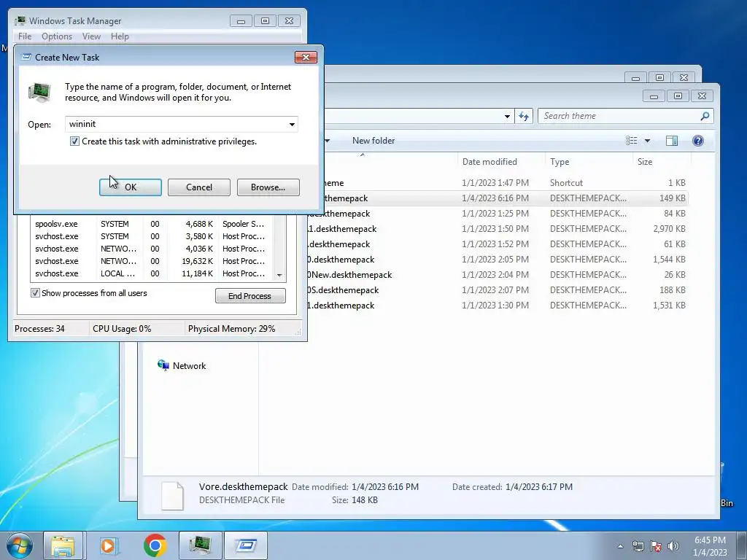Open Google Chrome from the taskbar

pyautogui.click(x=155, y=545)
